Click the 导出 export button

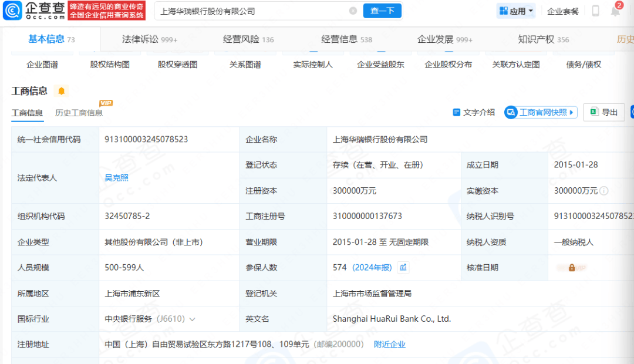point(603,112)
